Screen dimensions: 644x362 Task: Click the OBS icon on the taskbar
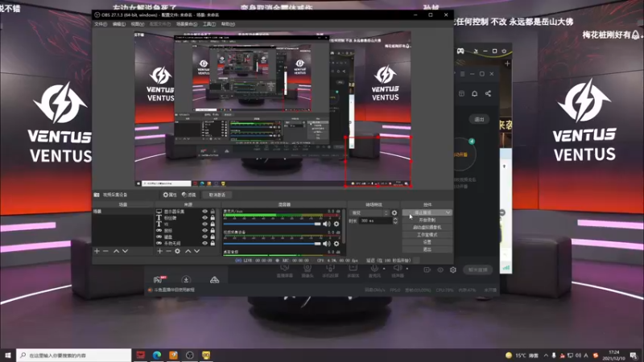[189, 355]
